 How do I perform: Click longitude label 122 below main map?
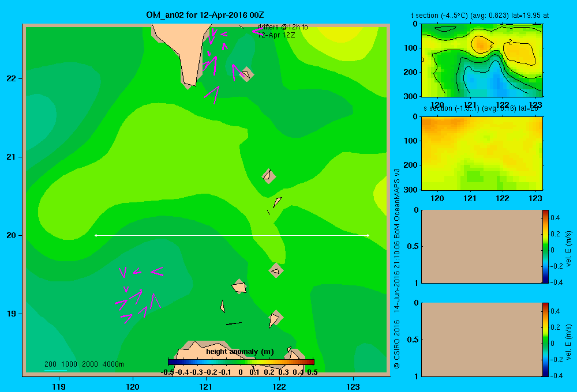click(279, 386)
